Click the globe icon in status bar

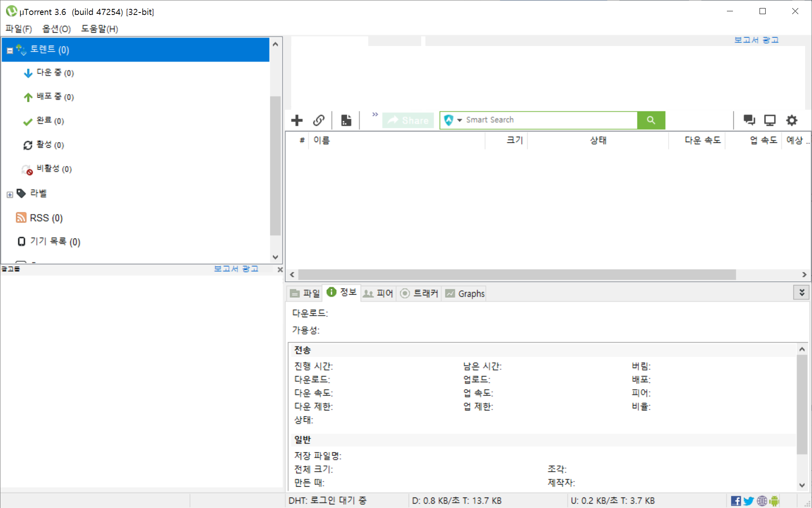762,501
